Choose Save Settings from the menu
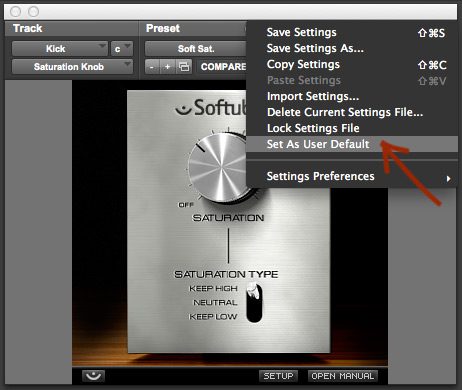This screenshot has width=462, height=390. 352,32
